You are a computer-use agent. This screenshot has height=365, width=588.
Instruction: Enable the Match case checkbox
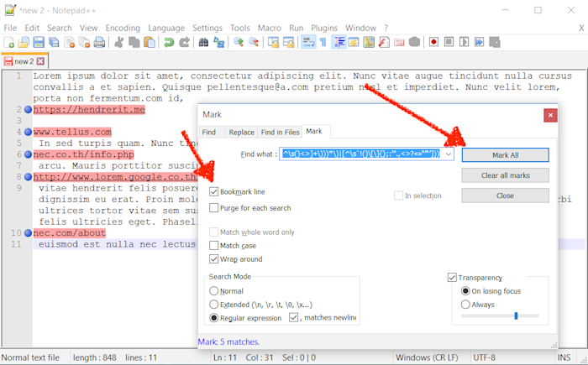213,246
